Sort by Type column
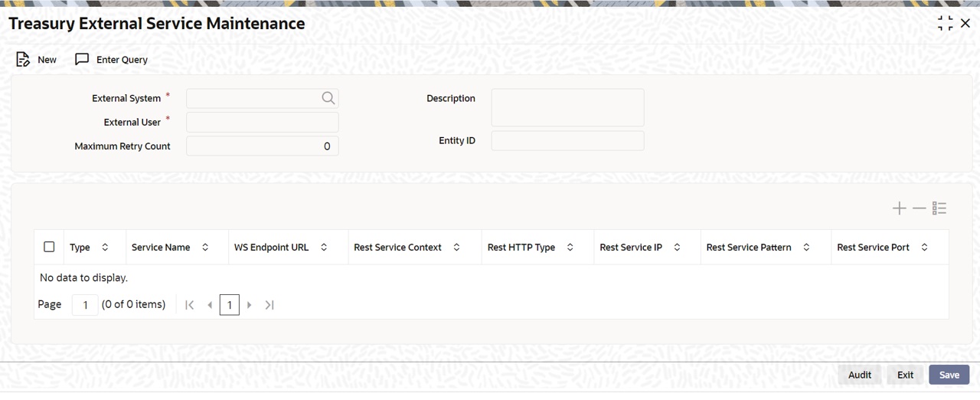This screenshot has width=980, height=400. click(x=105, y=247)
